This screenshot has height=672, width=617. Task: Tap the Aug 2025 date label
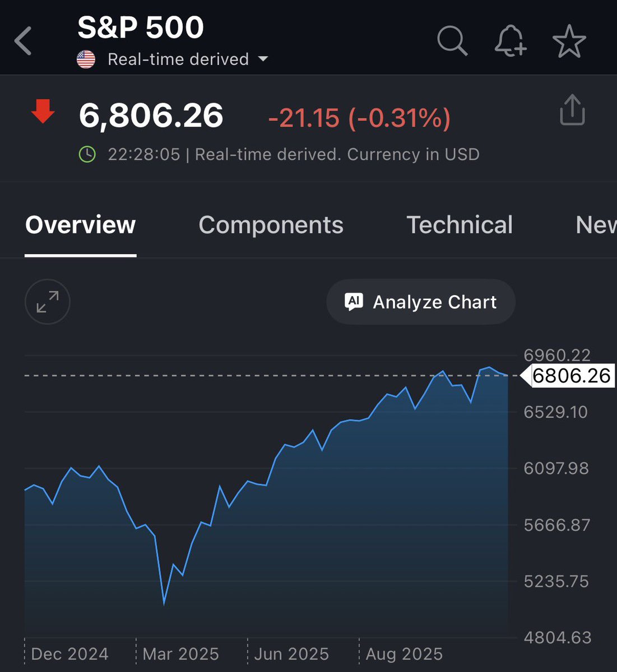(404, 654)
